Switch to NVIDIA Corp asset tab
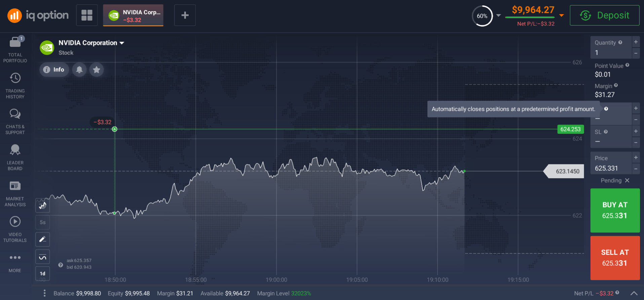The image size is (644, 300). pyautogui.click(x=133, y=15)
